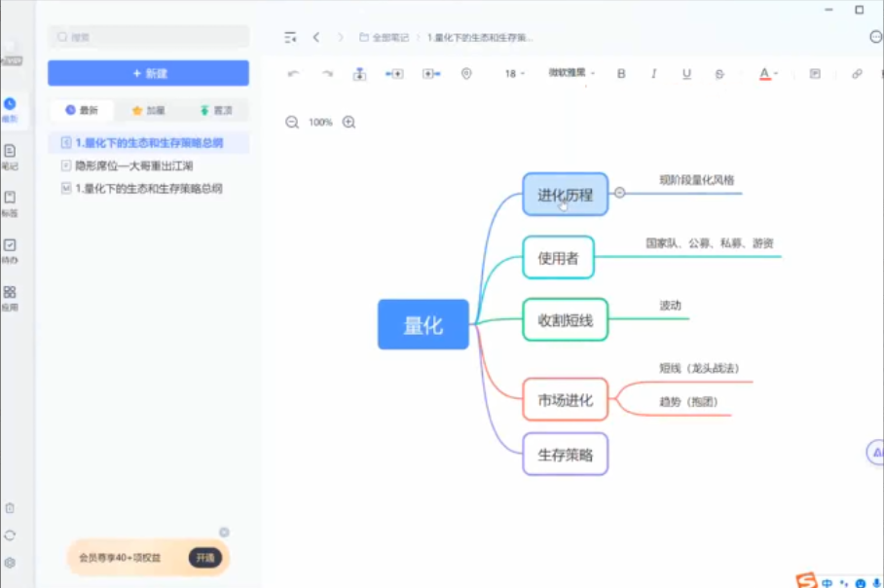Click the location pin marker icon
Image resolution: width=884 pixels, height=588 pixels.
click(x=466, y=74)
